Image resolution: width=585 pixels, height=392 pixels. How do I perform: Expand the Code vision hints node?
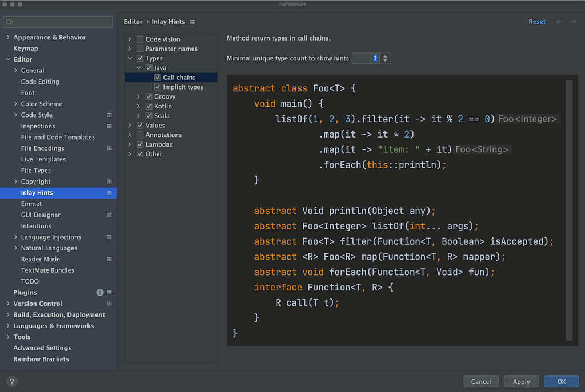pyautogui.click(x=130, y=39)
